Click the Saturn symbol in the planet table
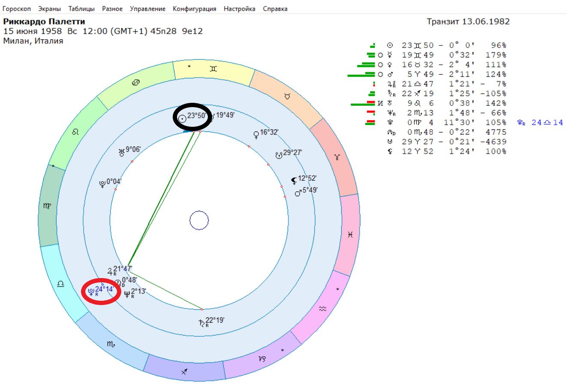This screenshot has width=567, height=392. click(x=390, y=94)
